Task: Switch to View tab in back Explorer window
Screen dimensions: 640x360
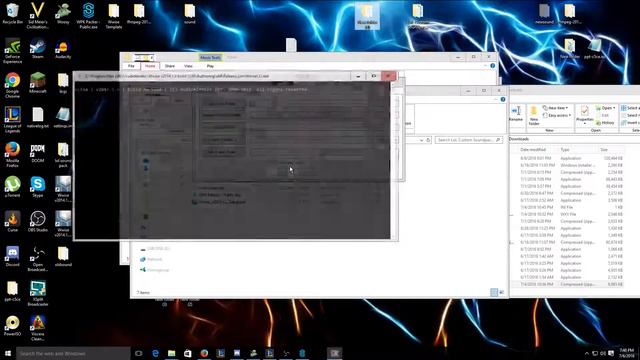Action: [x=188, y=66]
